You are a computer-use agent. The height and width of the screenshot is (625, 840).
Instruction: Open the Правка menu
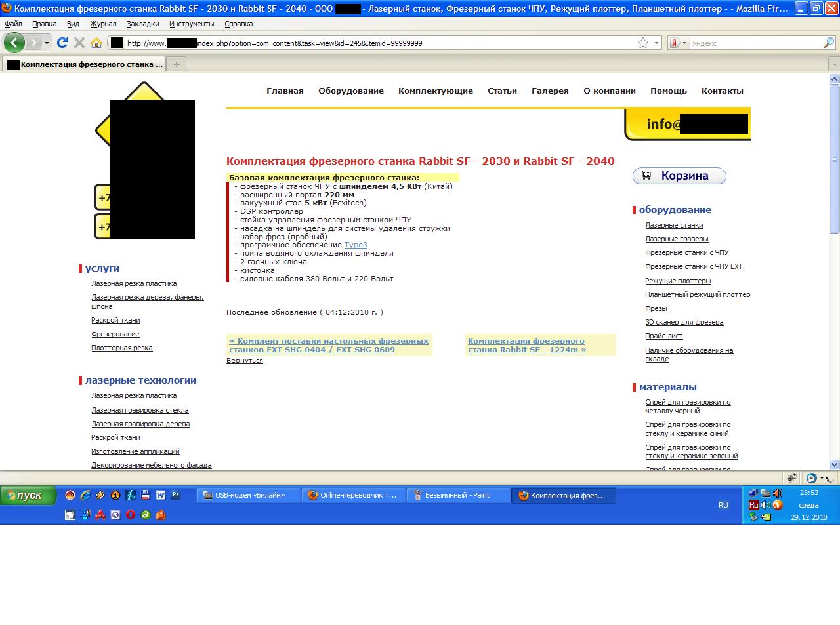(x=44, y=24)
